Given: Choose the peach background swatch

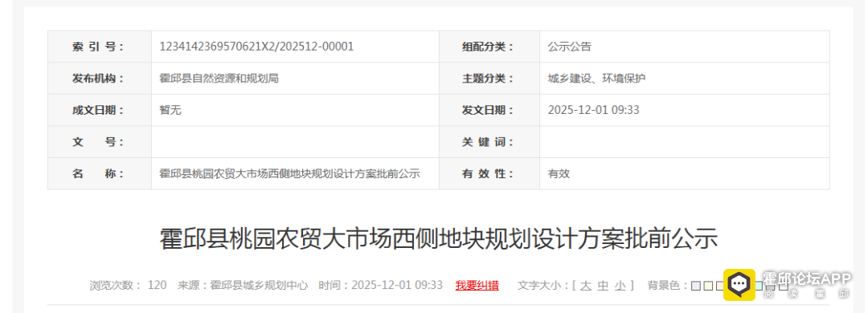Looking at the screenshot, I should coord(719,286).
